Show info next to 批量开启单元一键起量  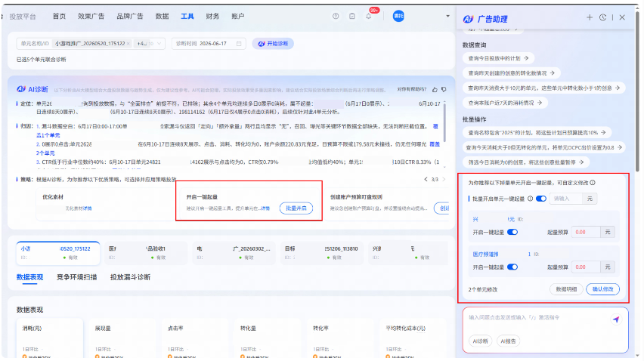click(530, 199)
